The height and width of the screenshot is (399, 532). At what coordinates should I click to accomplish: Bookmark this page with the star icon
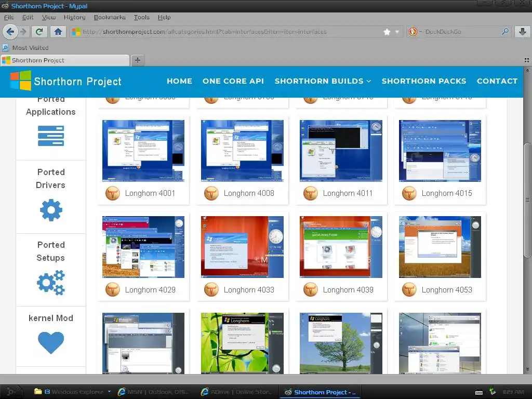point(387,32)
